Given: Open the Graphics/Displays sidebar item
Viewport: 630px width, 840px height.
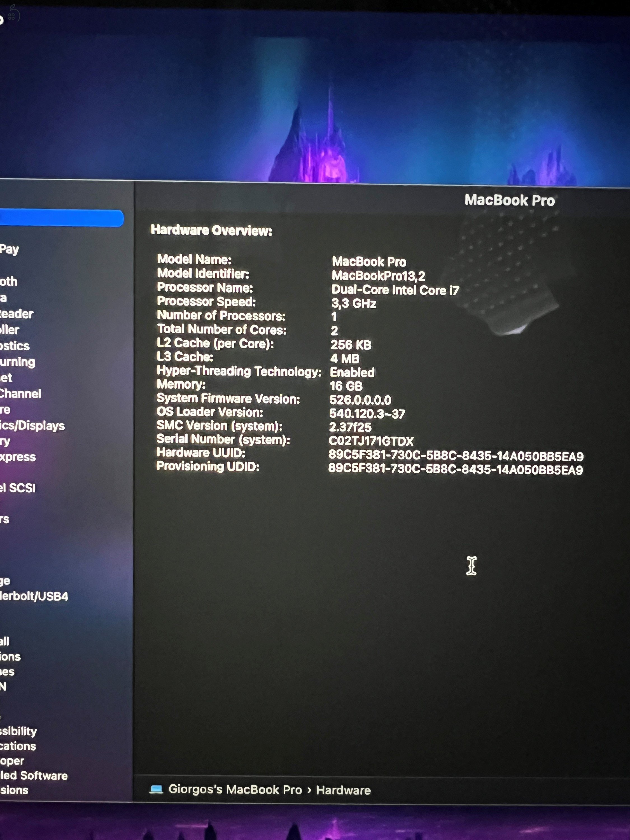Looking at the screenshot, I should tap(32, 425).
